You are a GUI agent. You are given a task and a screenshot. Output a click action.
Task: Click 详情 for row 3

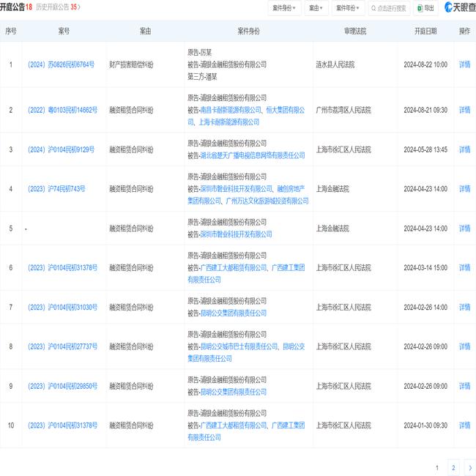pyautogui.click(x=464, y=149)
